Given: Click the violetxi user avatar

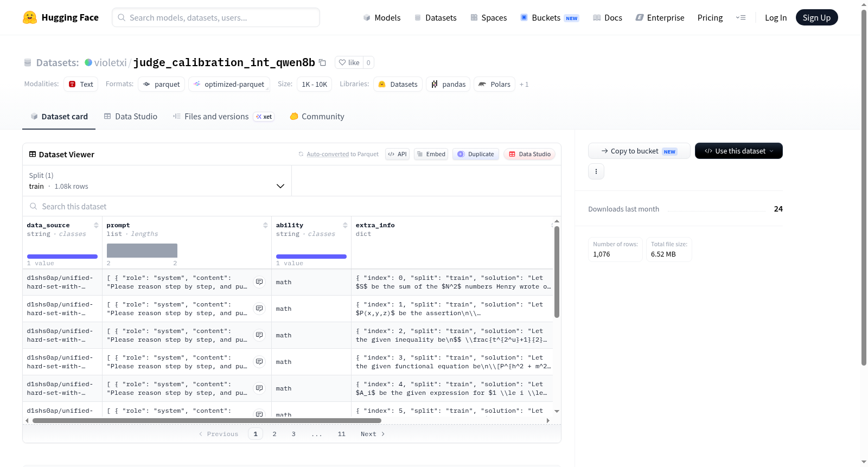Looking at the screenshot, I should point(88,62).
